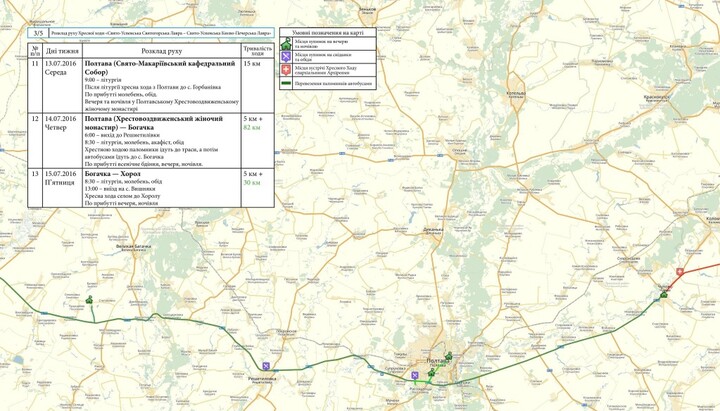Click the red shield marker on the east route
Image resolution: width=720 pixels, height=411 pixels.
(x=681, y=272)
